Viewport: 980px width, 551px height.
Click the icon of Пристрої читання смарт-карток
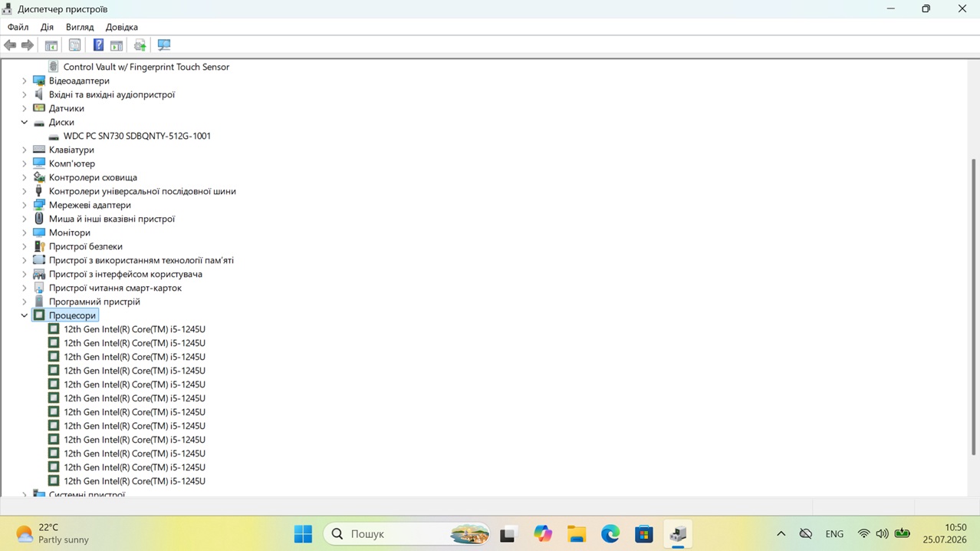pos(39,288)
